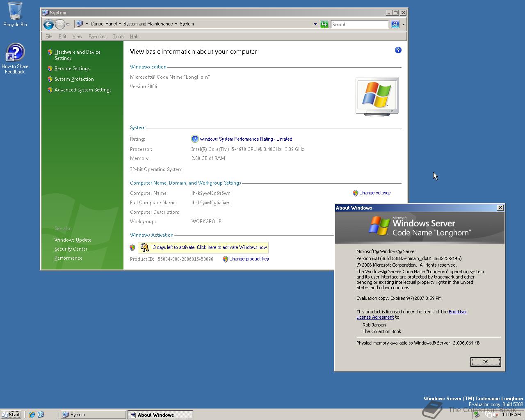Expand the arrow after System and Maintenance
The height and width of the screenshot is (420, 525).
pos(176,24)
